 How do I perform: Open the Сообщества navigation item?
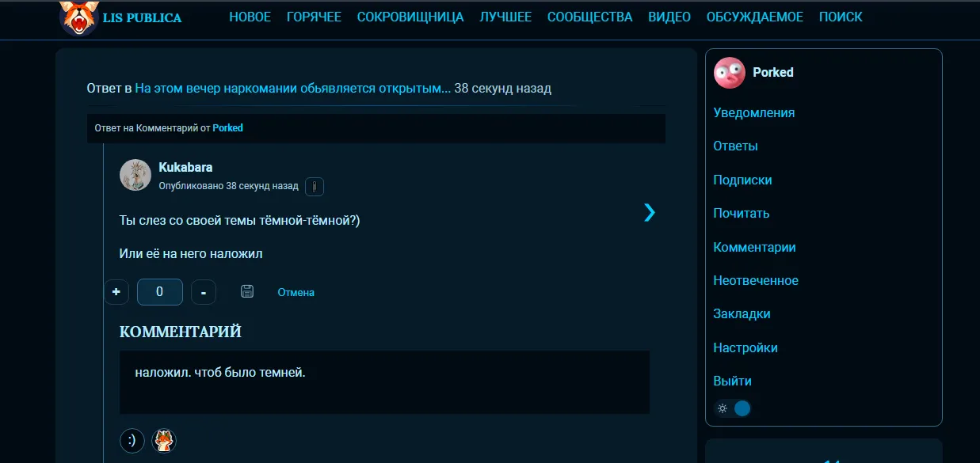(589, 17)
